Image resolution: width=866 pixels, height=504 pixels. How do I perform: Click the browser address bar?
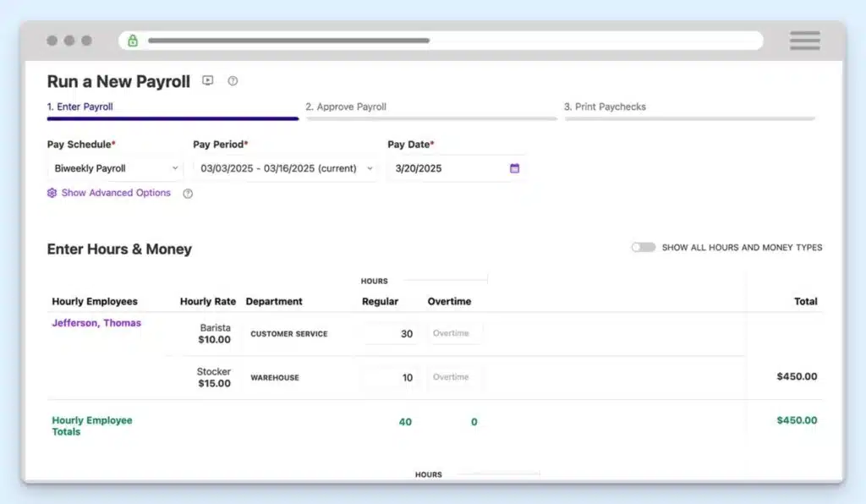click(441, 41)
